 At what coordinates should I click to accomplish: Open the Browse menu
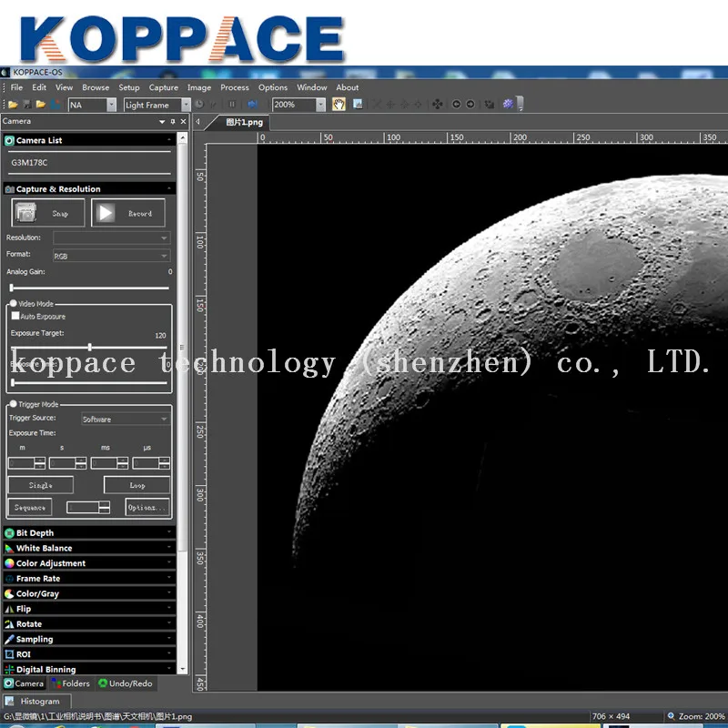tap(96, 87)
